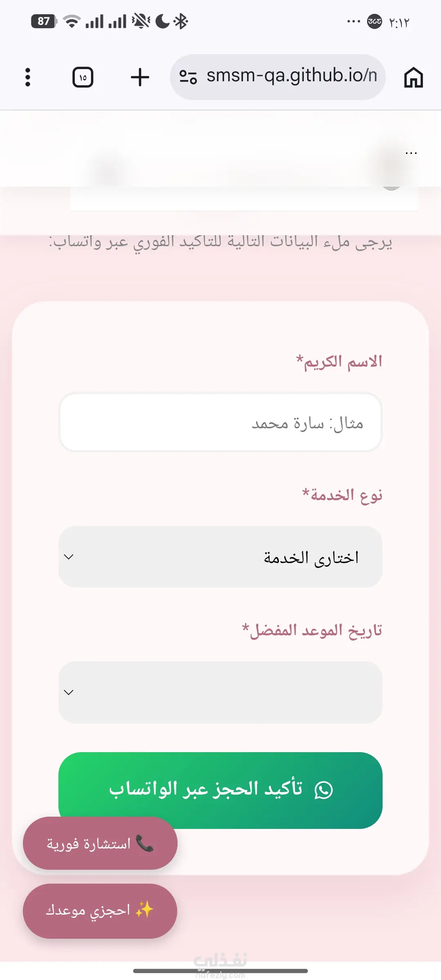Expand the preferred appointment date dropdown
Viewport: 441px width, 980px height.
click(x=220, y=692)
